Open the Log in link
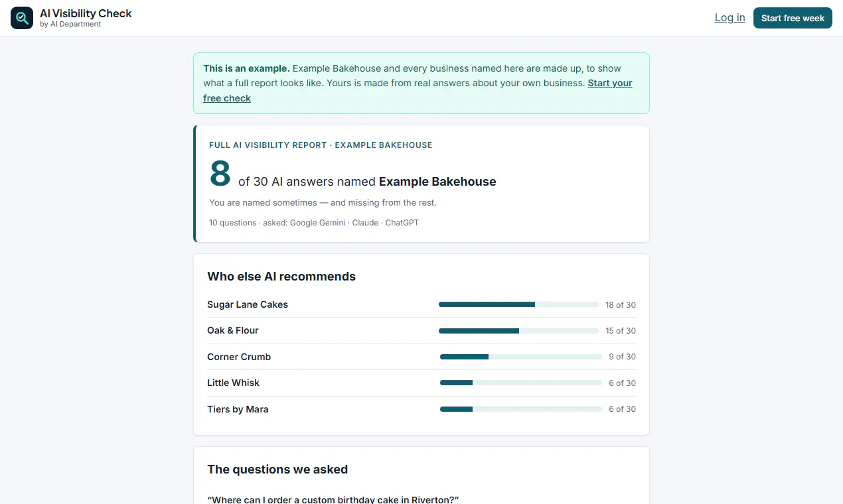843x504 pixels. [729, 18]
